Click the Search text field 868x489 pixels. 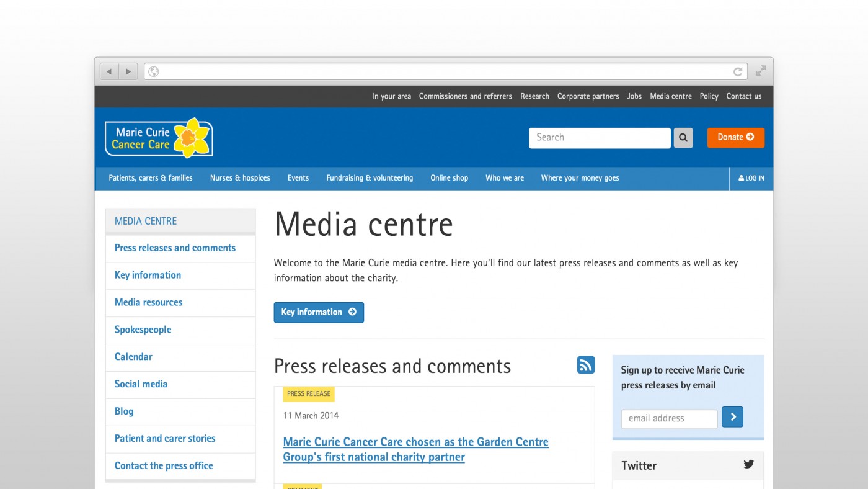600,138
